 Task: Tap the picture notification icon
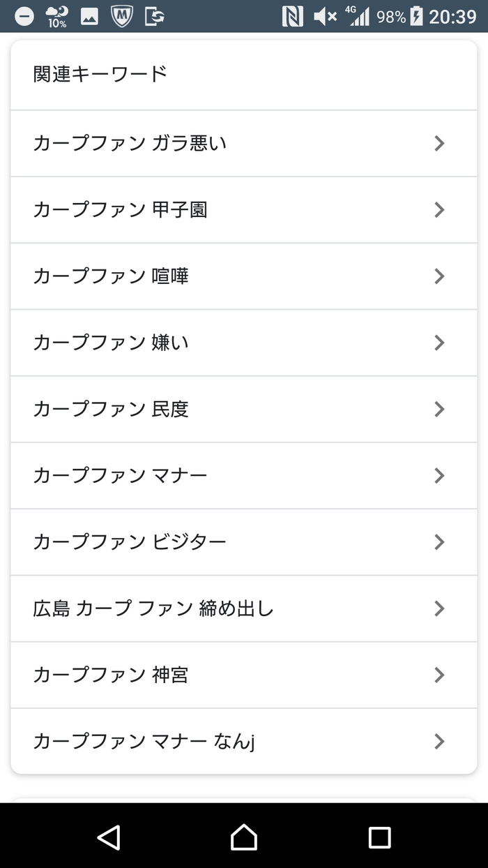(89, 16)
